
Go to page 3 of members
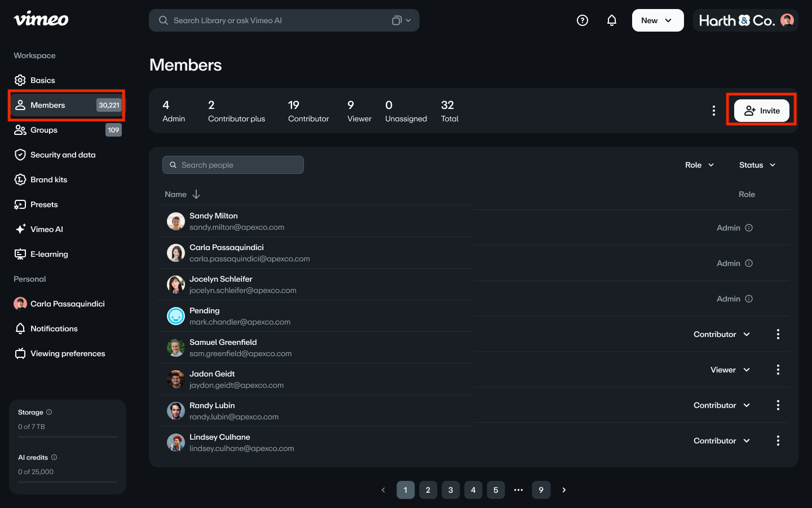point(451,490)
